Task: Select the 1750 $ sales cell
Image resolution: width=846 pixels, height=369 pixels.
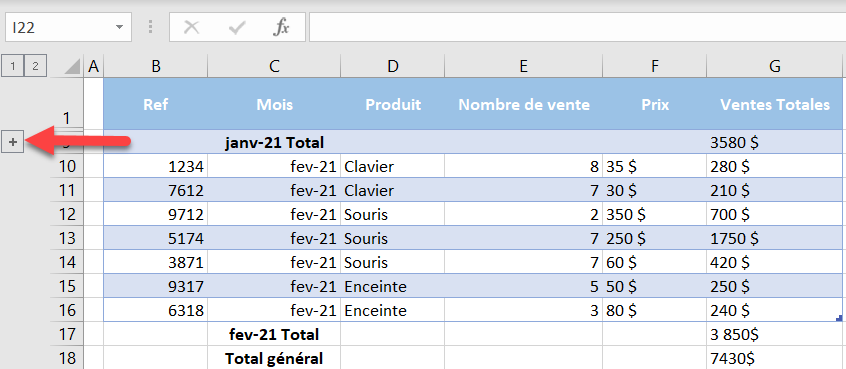Action: pos(776,238)
